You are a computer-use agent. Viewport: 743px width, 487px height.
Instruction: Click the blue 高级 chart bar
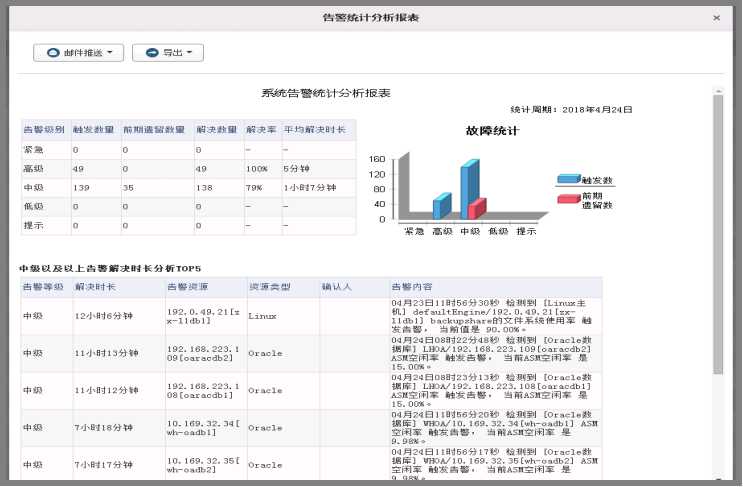click(x=440, y=206)
